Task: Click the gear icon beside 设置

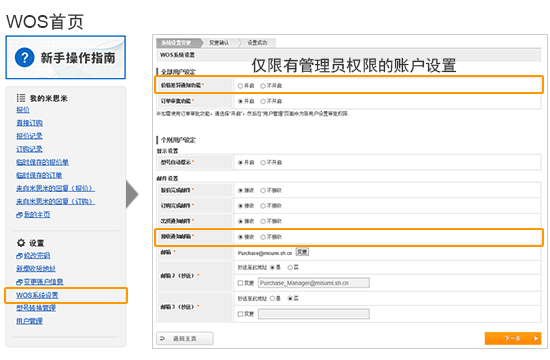Action: pos(21,242)
